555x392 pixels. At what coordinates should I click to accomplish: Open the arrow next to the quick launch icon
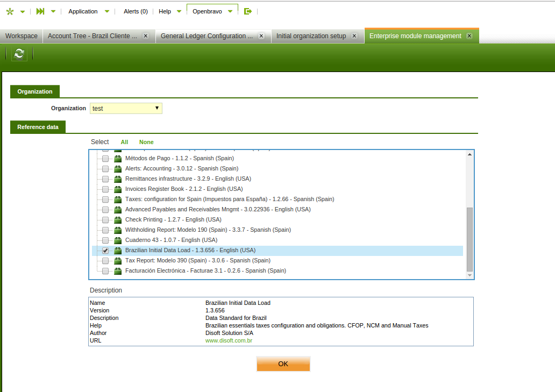coord(53,11)
